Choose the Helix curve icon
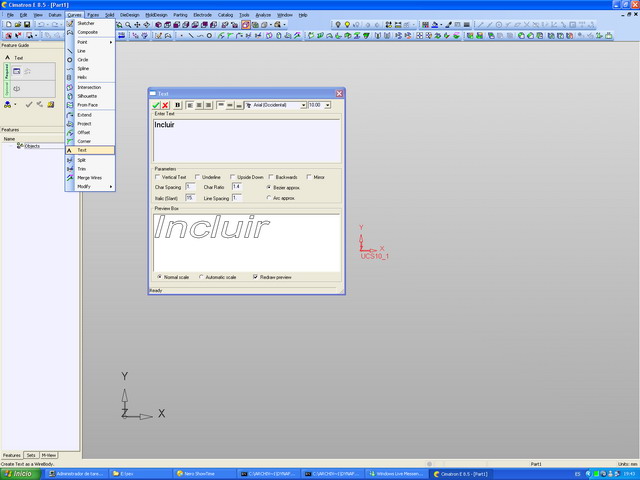Screen dimensions: 640x480 [82, 77]
